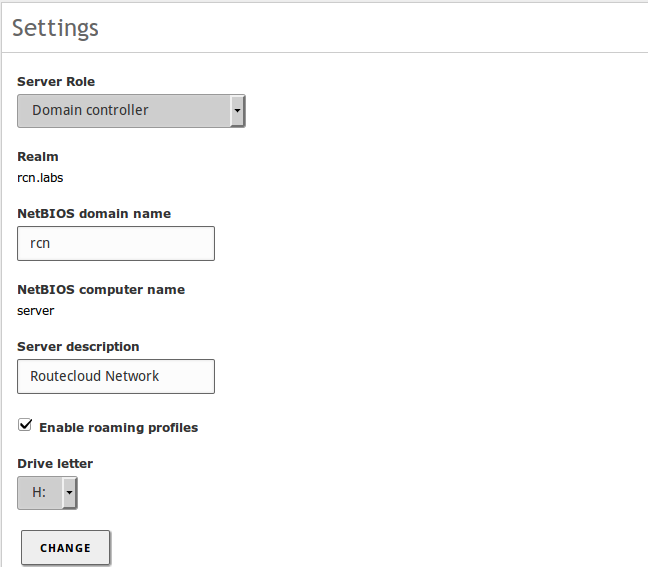Image resolution: width=648 pixels, height=567 pixels.
Task: Click the H: value in drive selector
Action: (39, 492)
